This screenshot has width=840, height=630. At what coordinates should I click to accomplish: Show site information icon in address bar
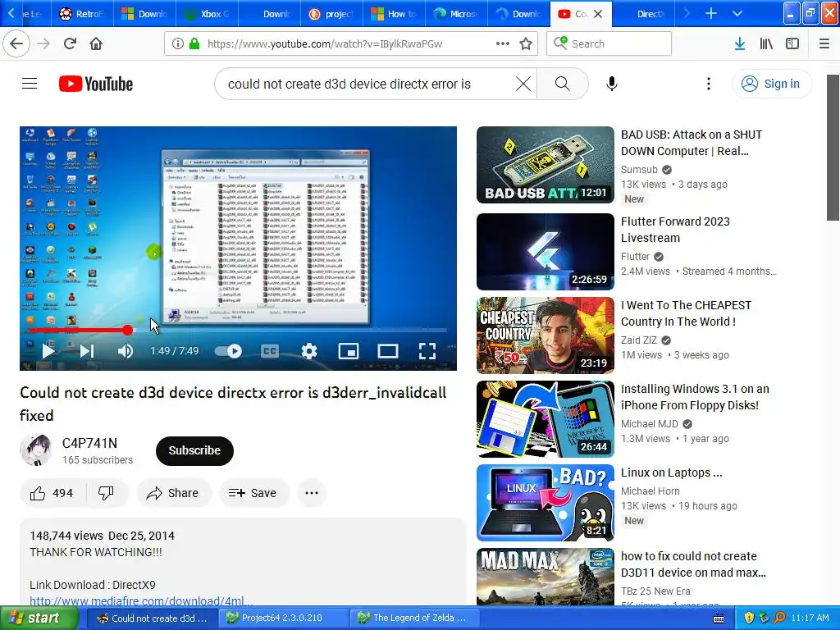[178, 43]
